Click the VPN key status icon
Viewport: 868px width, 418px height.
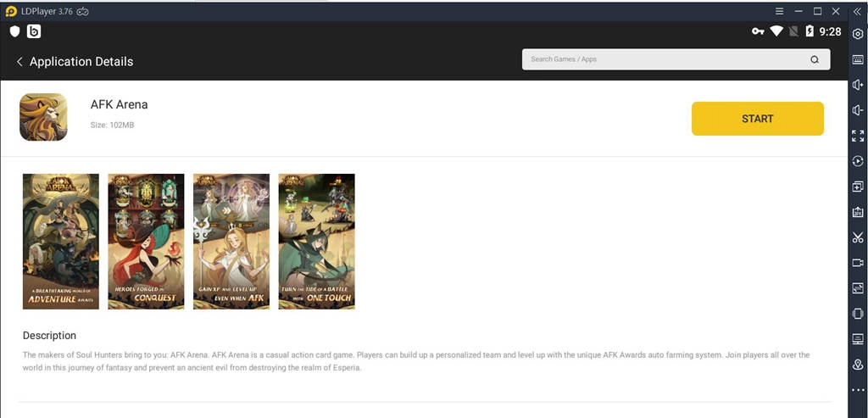tap(758, 31)
